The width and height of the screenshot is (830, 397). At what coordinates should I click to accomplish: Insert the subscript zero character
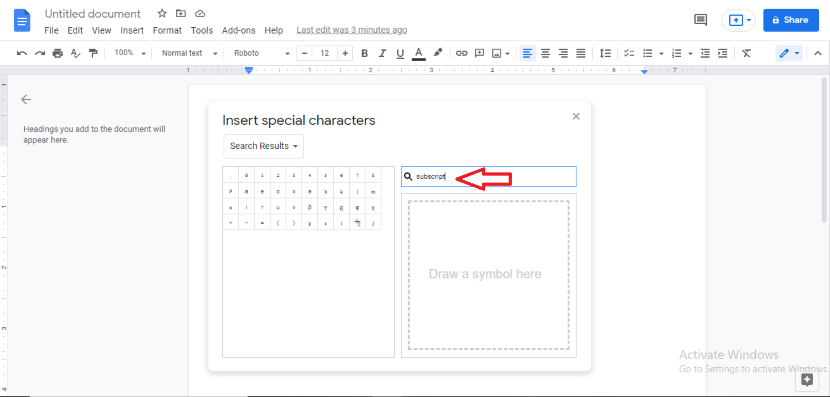click(247, 175)
